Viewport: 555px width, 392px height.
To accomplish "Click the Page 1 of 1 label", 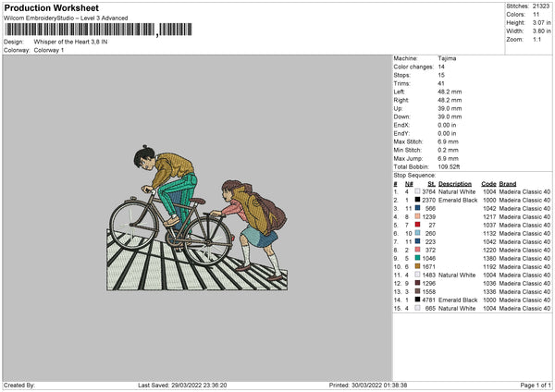I will (x=536, y=386).
